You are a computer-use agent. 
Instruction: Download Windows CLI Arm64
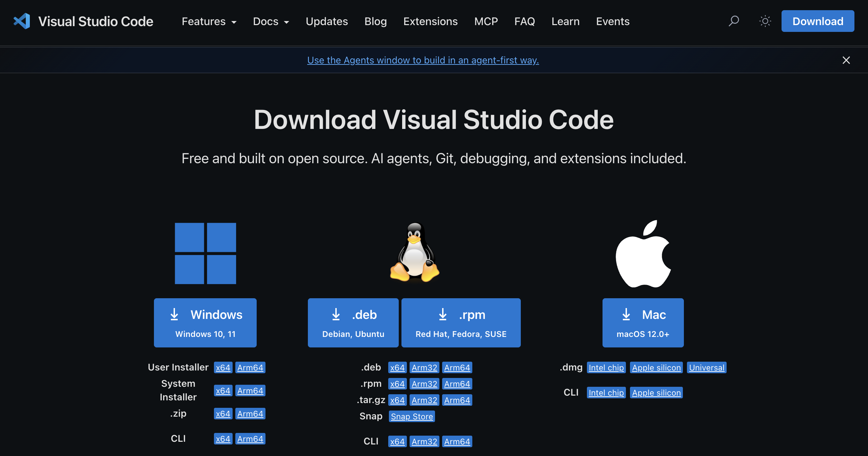click(x=250, y=439)
